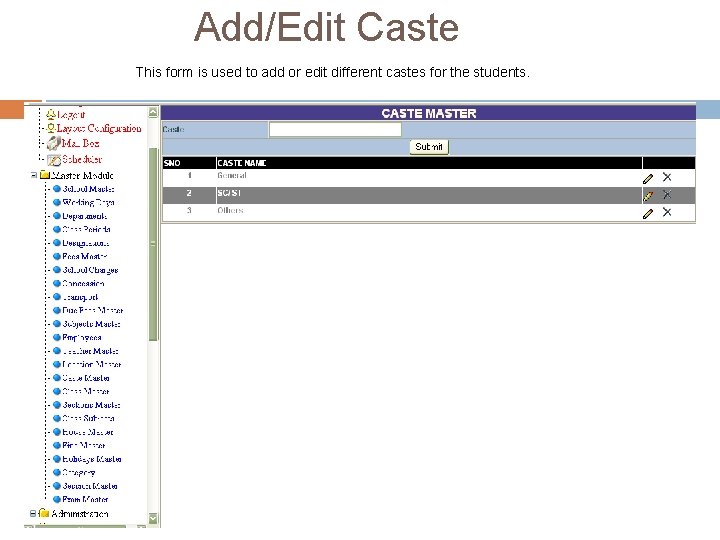Click sidebar scrollbar up arrow
Image resolution: width=720 pixels, height=540 pixels.
(153, 112)
